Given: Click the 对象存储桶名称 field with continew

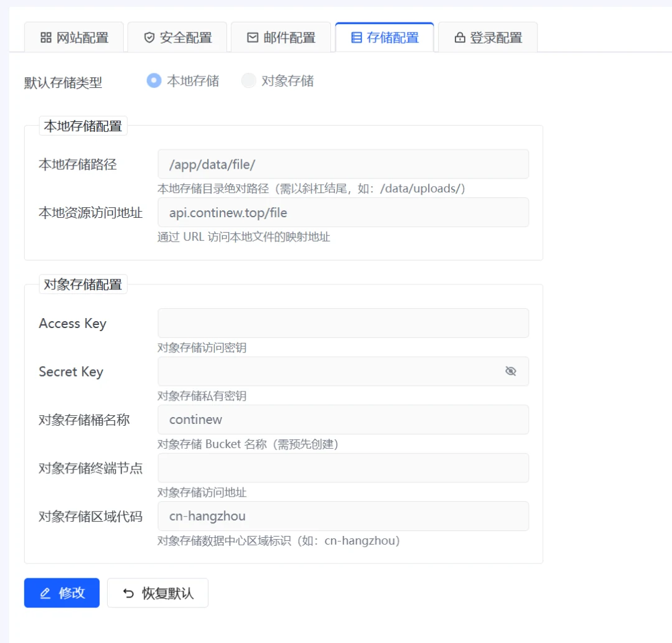Looking at the screenshot, I should pyautogui.click(x=343, y=420).
